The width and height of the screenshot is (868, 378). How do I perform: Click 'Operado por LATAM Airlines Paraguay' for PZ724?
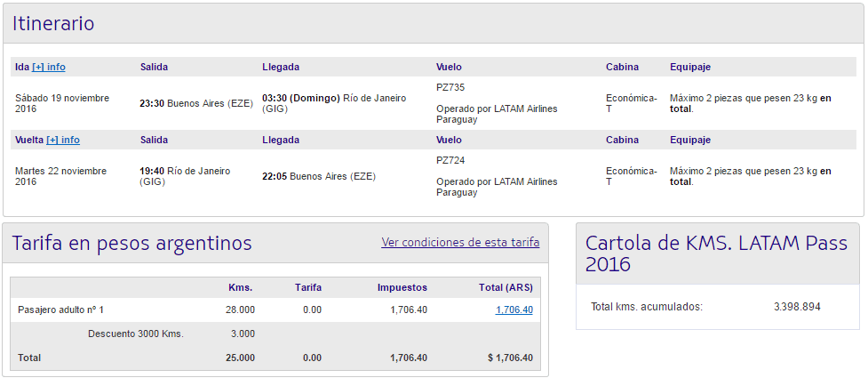click(498, 188)
